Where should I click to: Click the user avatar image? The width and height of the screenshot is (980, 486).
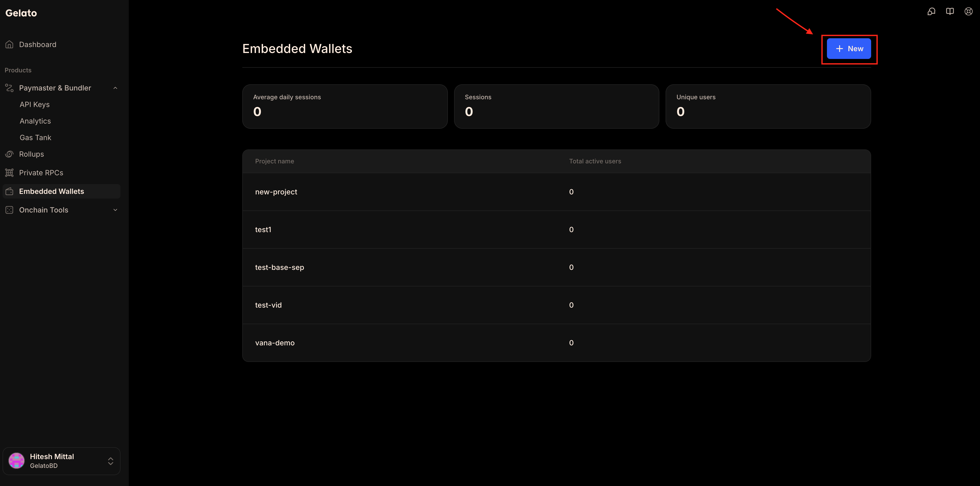point(17,460)
